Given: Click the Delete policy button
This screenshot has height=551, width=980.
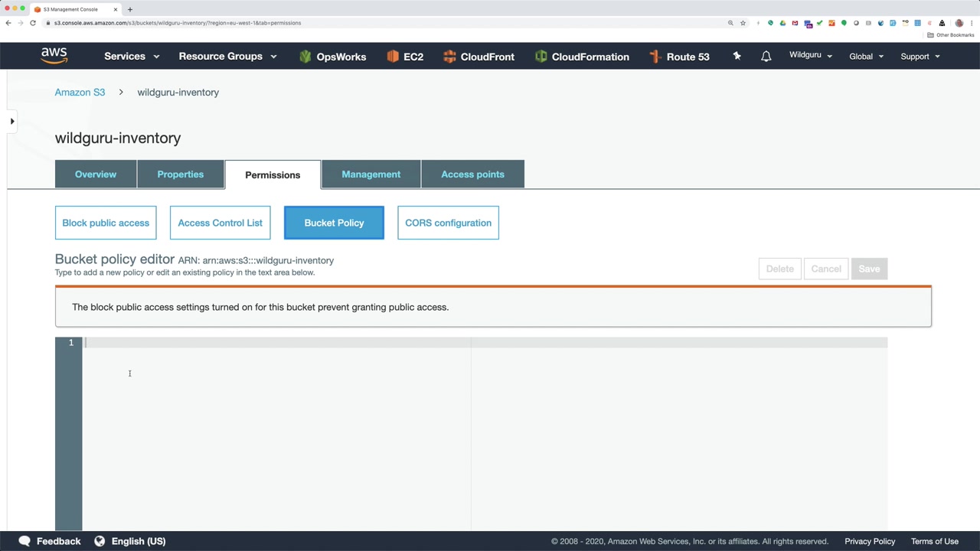Looking at the screenshot, I should click(780, 269).
